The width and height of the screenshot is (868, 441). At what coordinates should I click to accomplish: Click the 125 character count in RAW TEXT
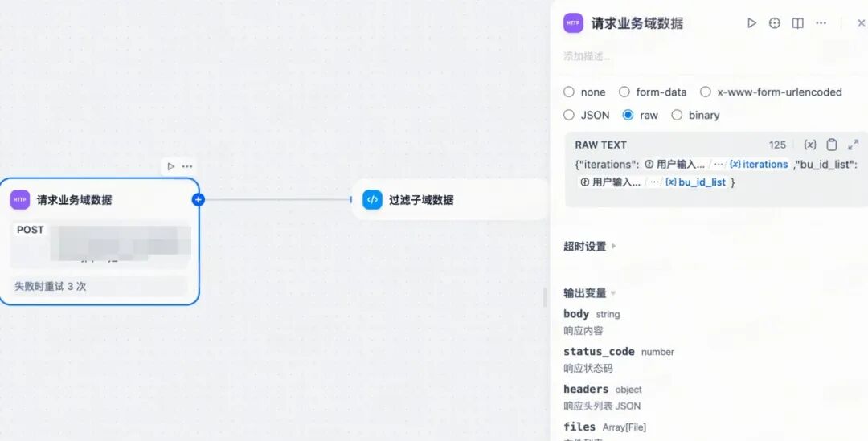[777, 145]
